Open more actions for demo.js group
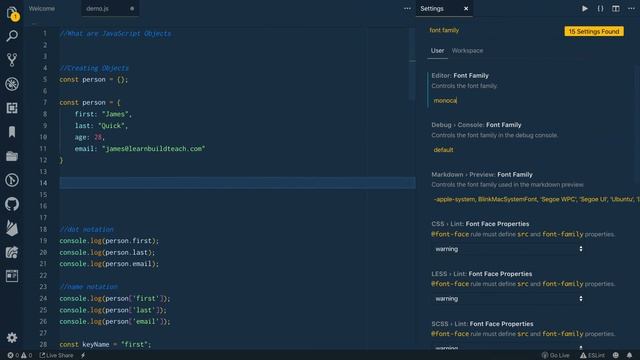 click(x=407, y=9)
